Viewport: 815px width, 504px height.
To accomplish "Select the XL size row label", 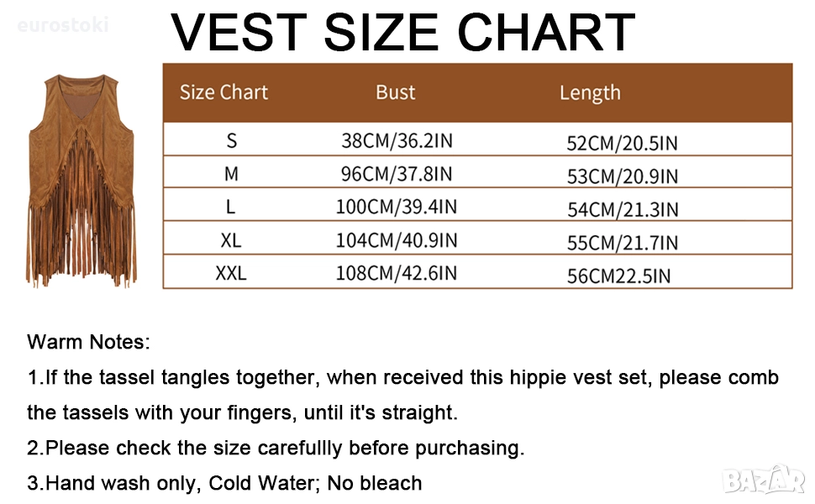I will click(231, 240).
